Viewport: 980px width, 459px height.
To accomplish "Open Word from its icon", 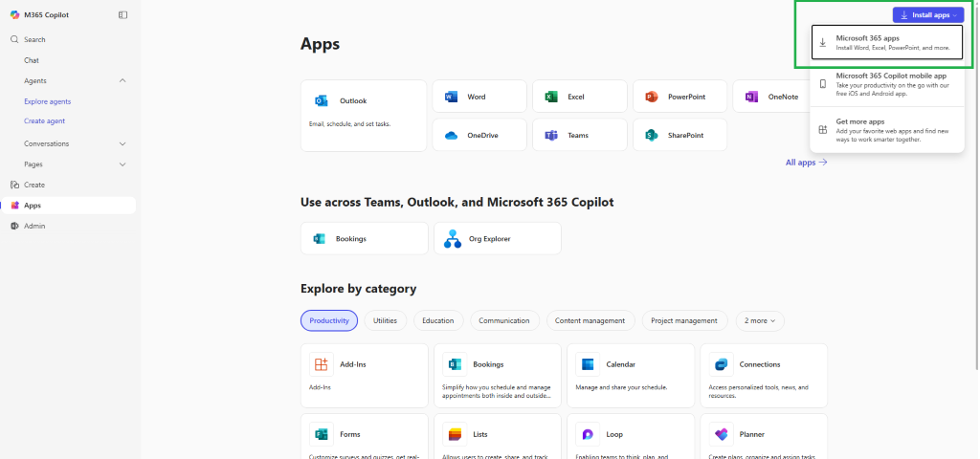I will click(x=451, y=97).
